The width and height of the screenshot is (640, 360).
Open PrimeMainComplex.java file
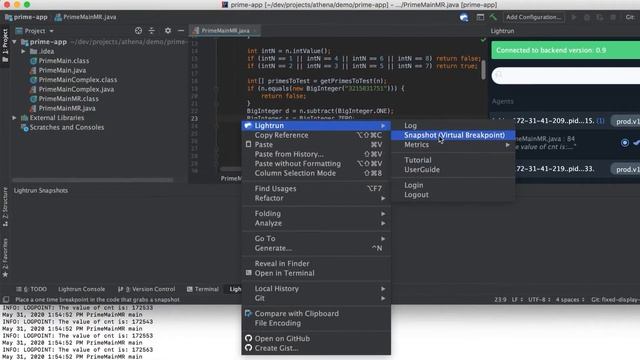click(76, 89)
